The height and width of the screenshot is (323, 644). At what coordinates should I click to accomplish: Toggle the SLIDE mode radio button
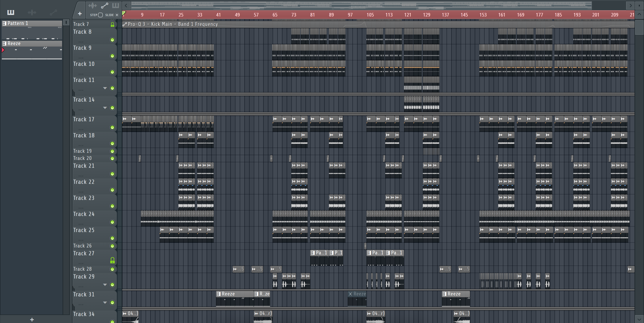tap(117, 15)
